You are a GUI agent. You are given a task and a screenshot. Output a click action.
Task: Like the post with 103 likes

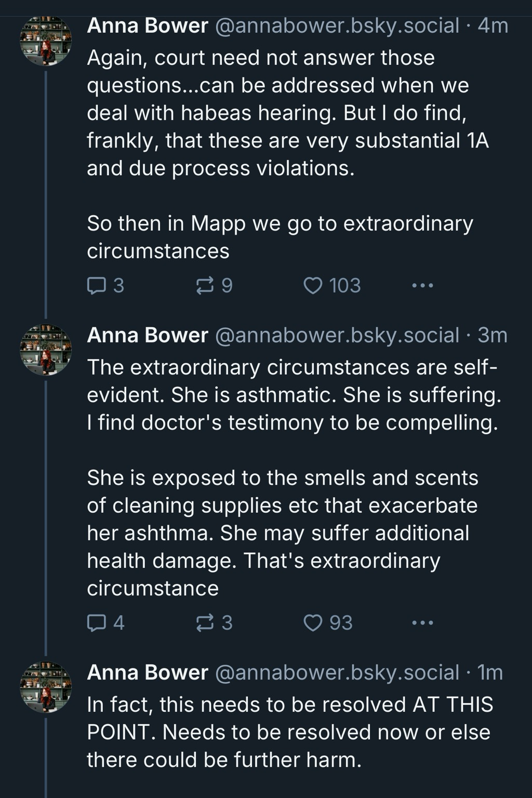[313, 285]
